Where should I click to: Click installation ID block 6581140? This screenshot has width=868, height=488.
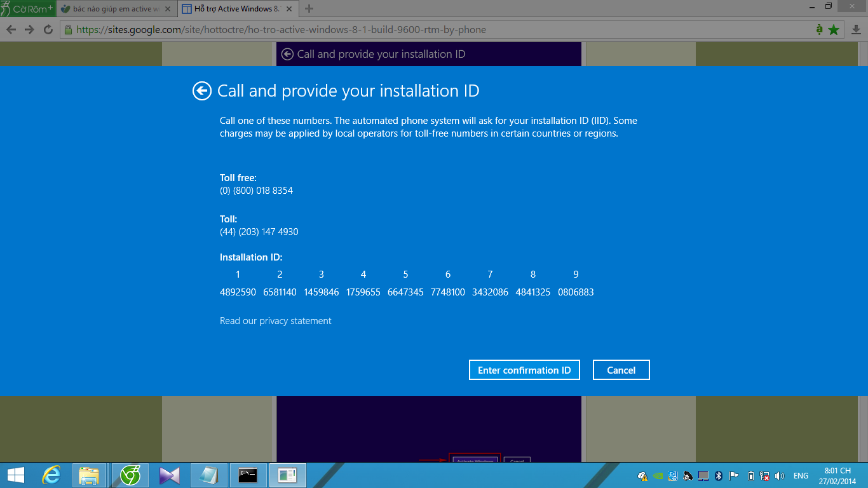280,292
